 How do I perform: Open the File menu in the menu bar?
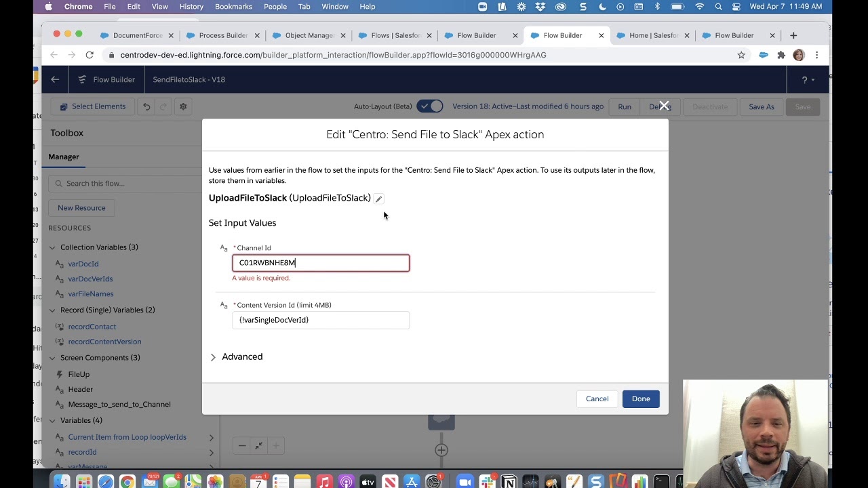coord(110,7)
